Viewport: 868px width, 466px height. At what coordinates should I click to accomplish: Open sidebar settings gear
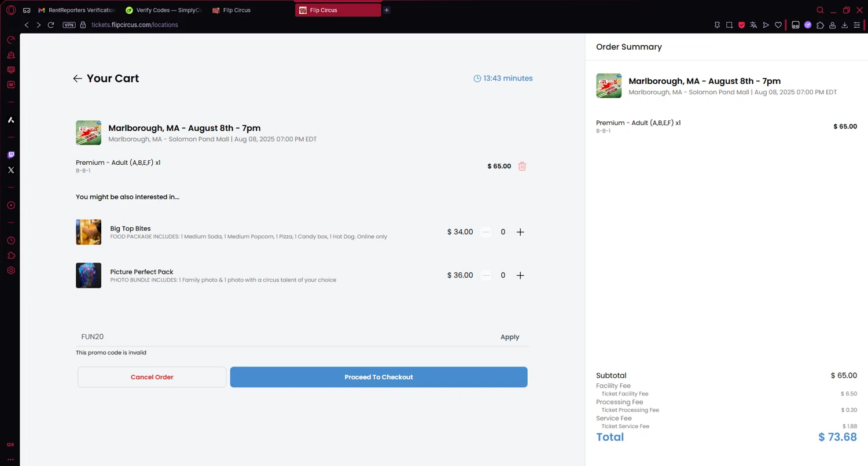click(x=10, y=270)
